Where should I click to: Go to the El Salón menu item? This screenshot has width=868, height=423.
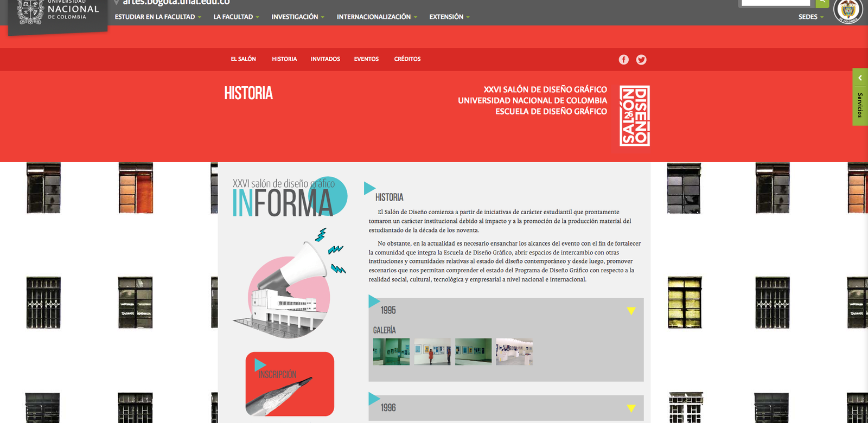coord(243,59)
